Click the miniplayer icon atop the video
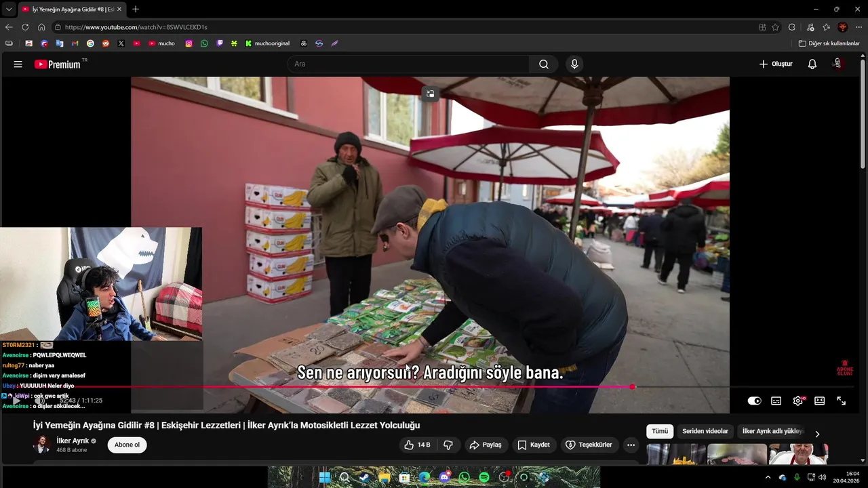This screenshot has height=488, width=868. coord(430,94)
